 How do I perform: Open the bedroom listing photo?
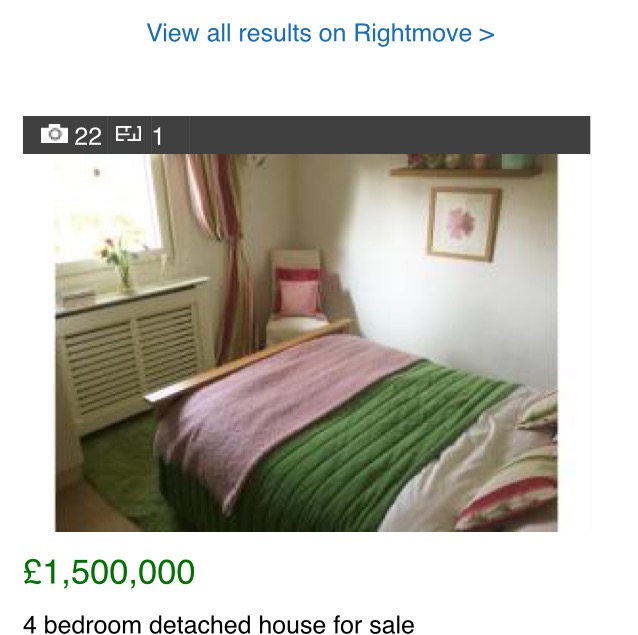pos(306,343)
